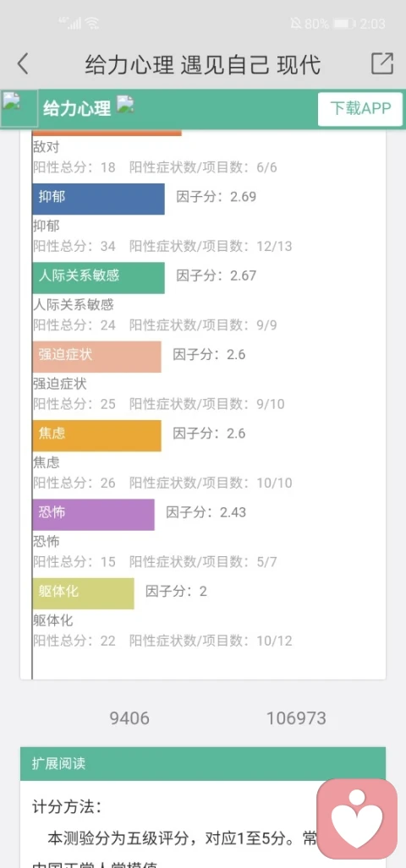This screenshot has width=406, height=868.
Task: Tap the Wi-Fi status icon
Action: 92,24
